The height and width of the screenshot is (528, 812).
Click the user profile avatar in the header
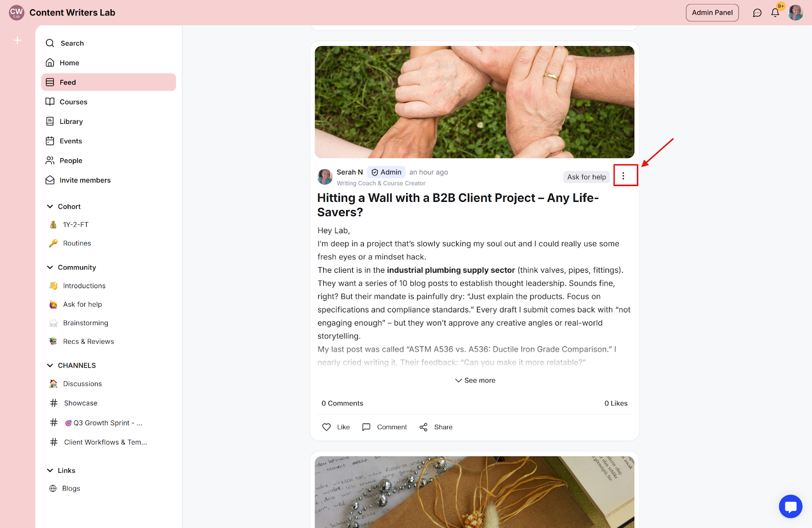point(796,13)
